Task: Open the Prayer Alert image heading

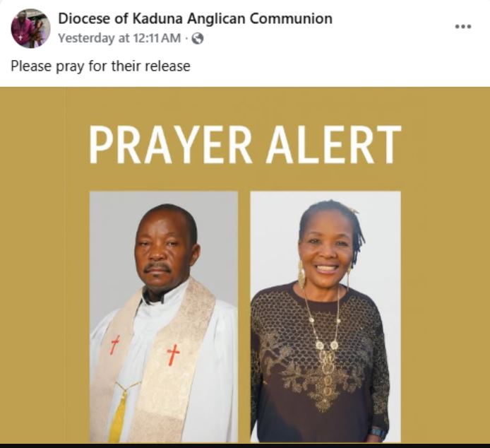Action: click(x=245, y=145)
